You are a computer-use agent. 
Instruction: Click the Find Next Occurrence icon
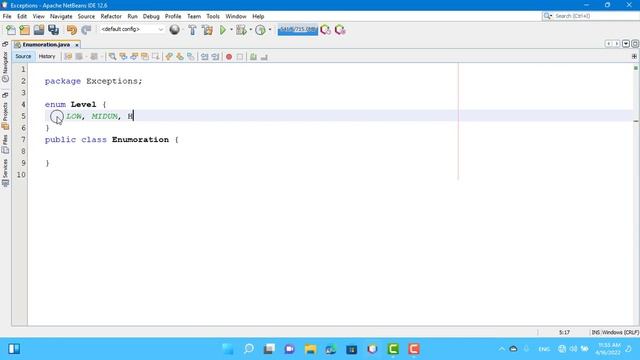(x=134, y=57)
